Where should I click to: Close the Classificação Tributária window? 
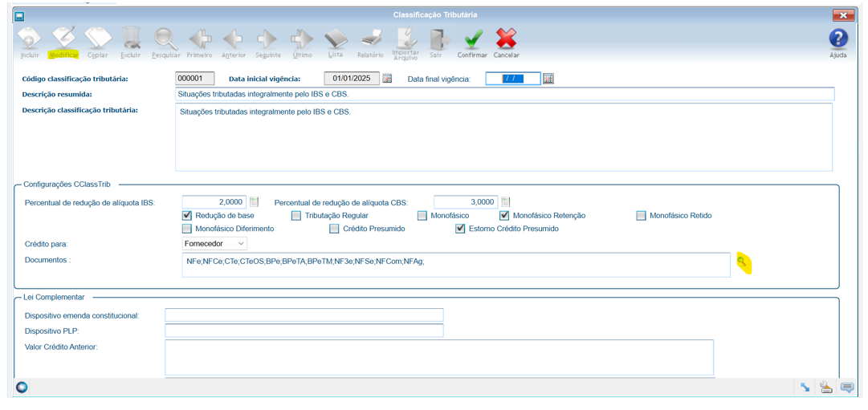pos(843,15)
